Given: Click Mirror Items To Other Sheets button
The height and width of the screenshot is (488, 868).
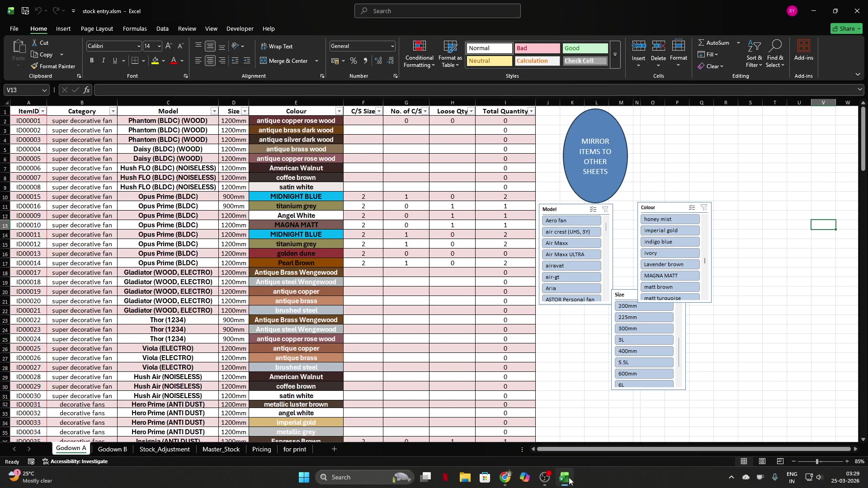Looking at the screenshot, I should 595,156.
